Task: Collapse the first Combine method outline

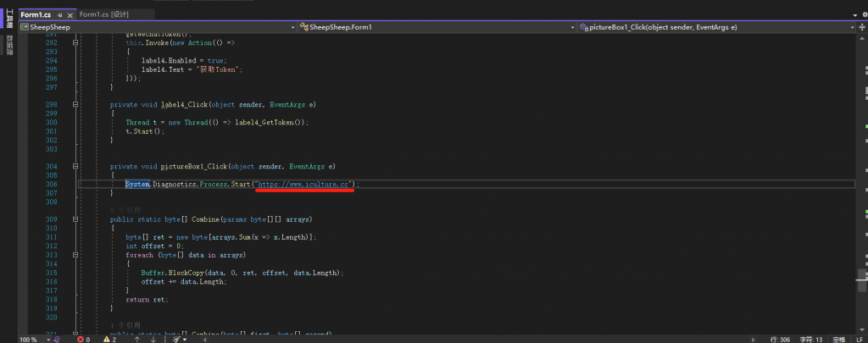Action: click(75, 219)
